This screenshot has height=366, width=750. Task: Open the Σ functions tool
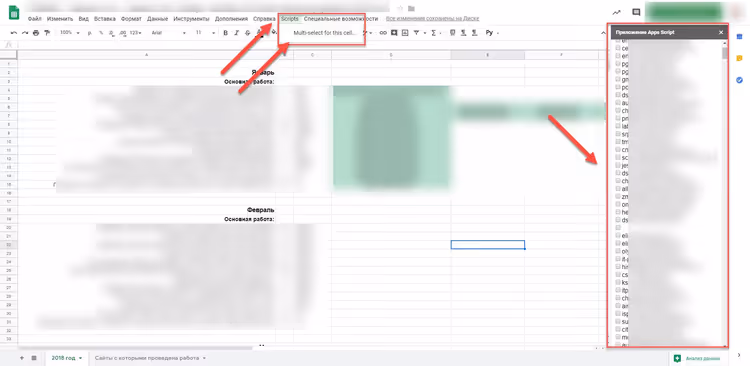click(433, 33)
